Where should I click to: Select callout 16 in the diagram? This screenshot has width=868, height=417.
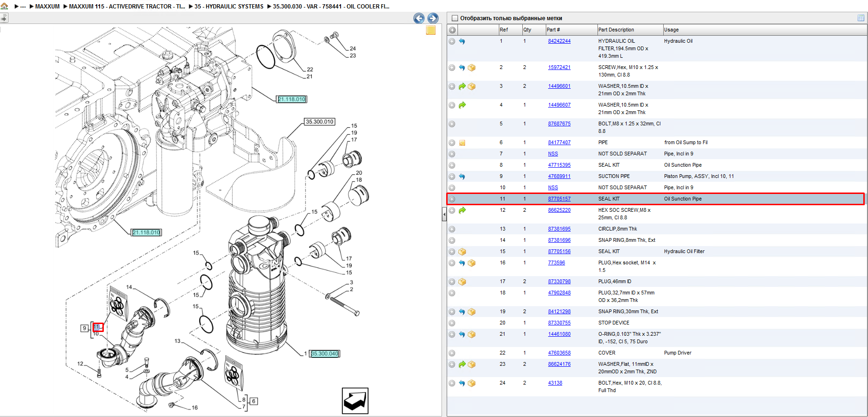pyautogui.click(x=194, y=408)
